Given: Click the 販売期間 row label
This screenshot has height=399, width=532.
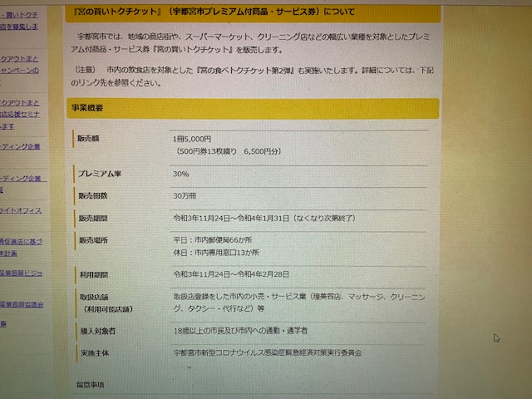Looking at the screenshot, I should click(x=92, y=218).
